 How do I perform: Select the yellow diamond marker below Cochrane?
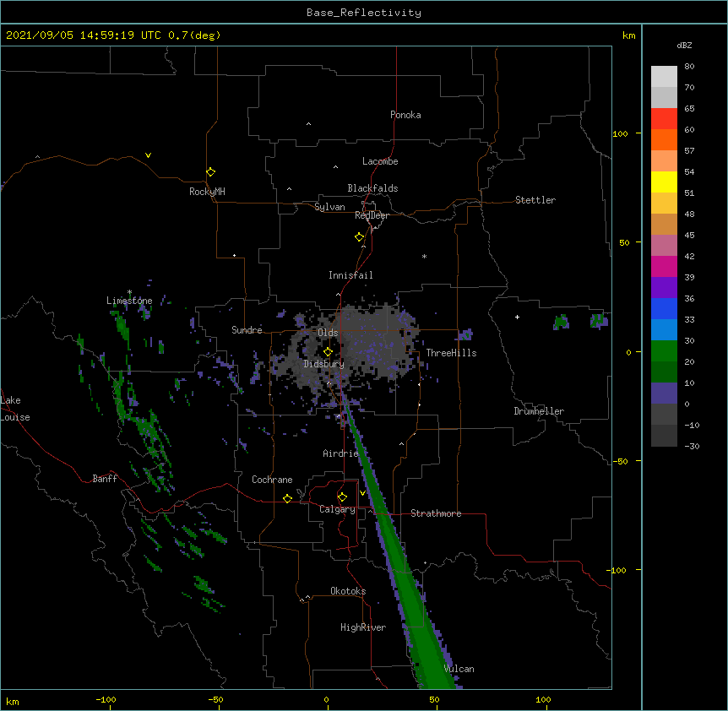[287, 498]
